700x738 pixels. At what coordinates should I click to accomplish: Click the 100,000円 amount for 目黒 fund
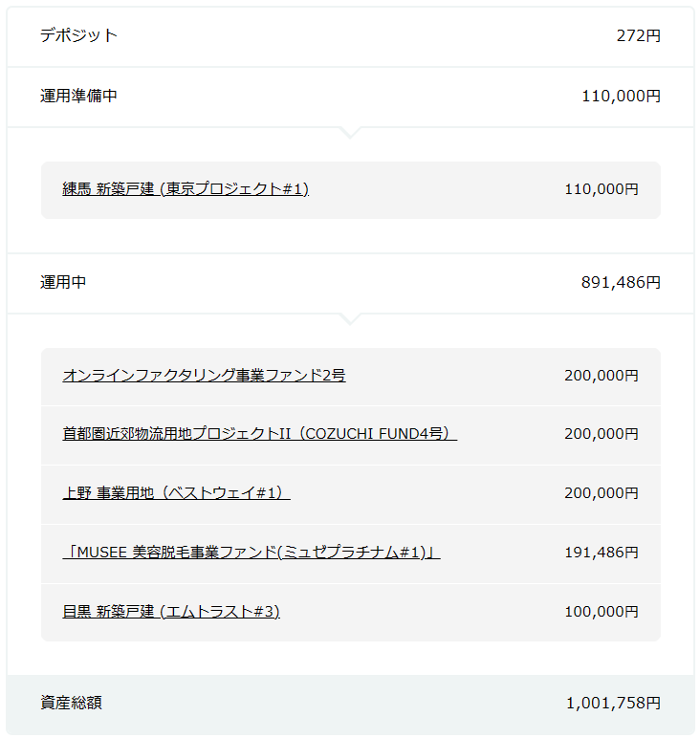(x=602, y=612)
